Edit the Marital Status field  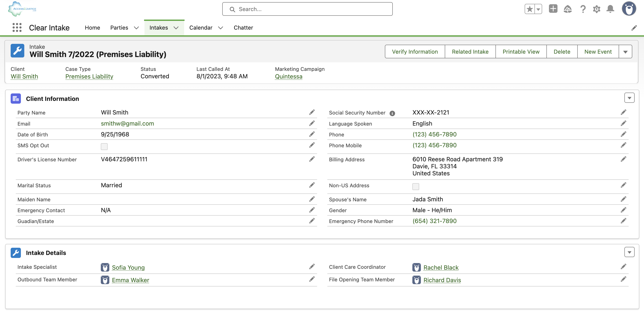pyautogui.click(x=312, y=185)
